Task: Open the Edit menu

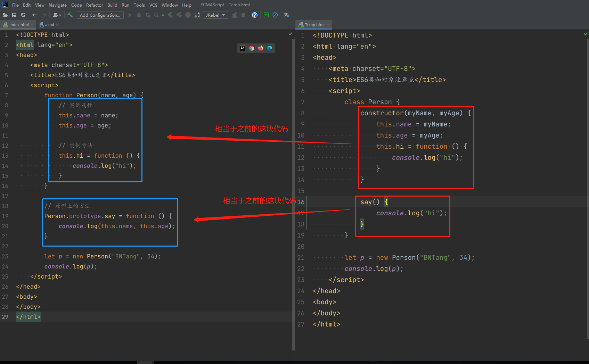Action: 27,5
